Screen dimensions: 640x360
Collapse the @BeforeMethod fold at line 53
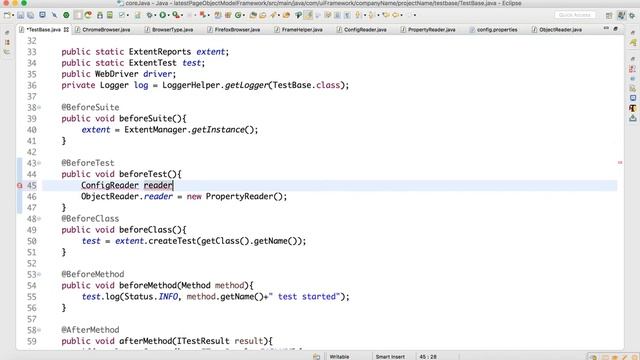40,274
